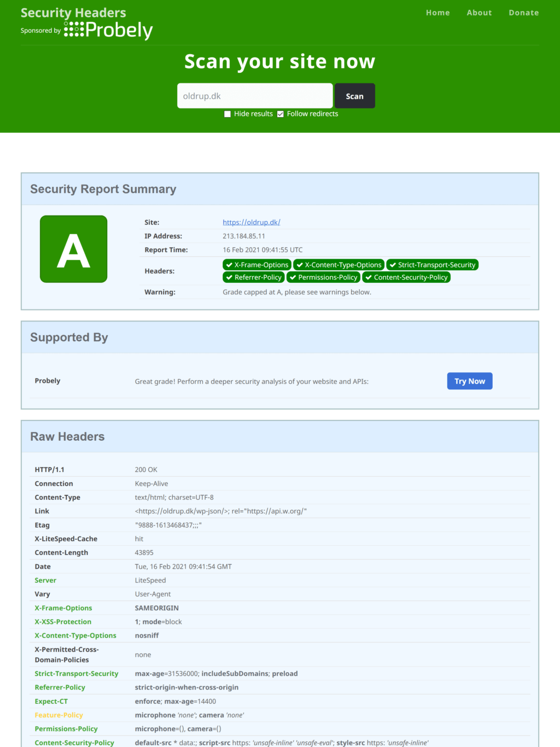
Task: Click the Great grade Probely description text
Action: [252, 382]
